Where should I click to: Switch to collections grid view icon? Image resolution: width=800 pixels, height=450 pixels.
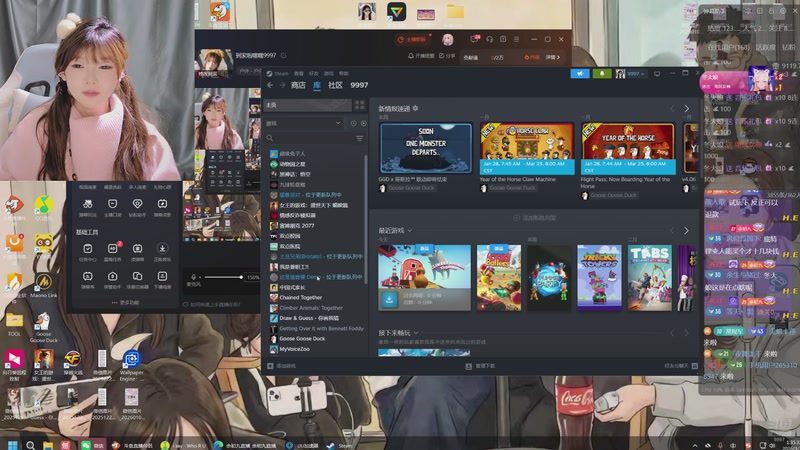click(360, 105)
